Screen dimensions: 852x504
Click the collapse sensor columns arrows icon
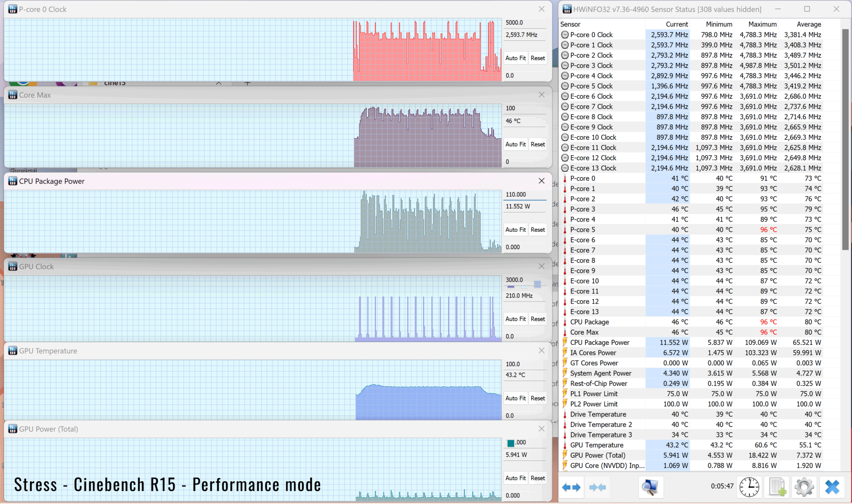pyautogui.click(x=597, y=487)
